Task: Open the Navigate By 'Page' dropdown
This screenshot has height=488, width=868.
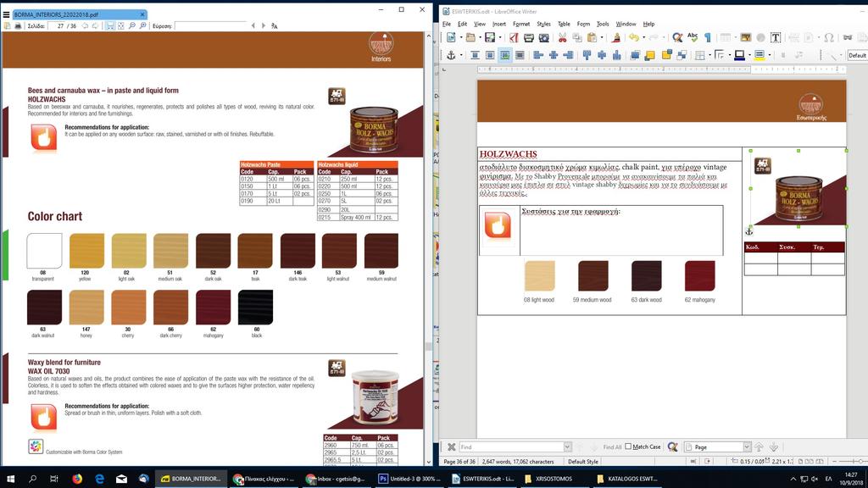Action: click(747, 447)
